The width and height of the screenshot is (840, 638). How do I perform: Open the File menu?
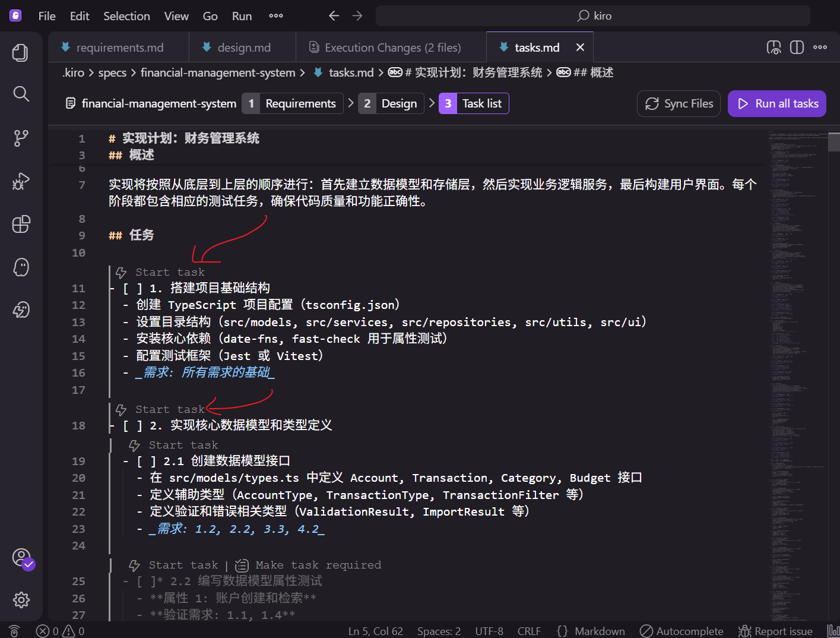click(46, 16)
